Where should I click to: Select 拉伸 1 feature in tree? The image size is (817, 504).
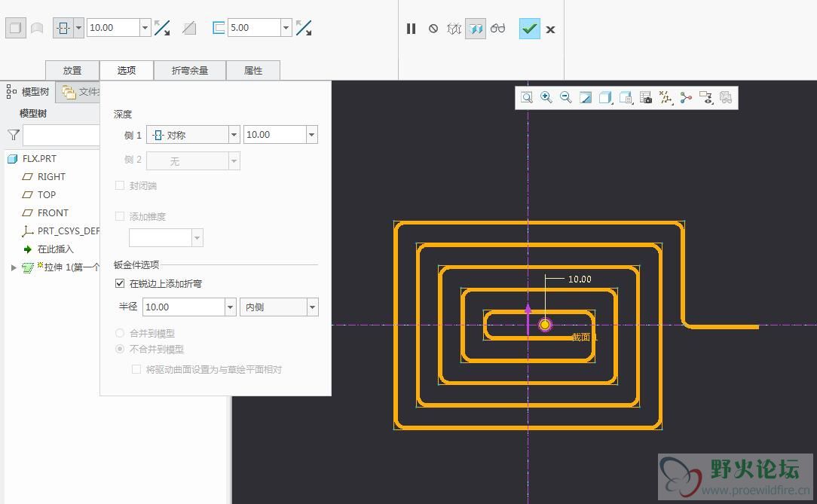tap(72, 267)
